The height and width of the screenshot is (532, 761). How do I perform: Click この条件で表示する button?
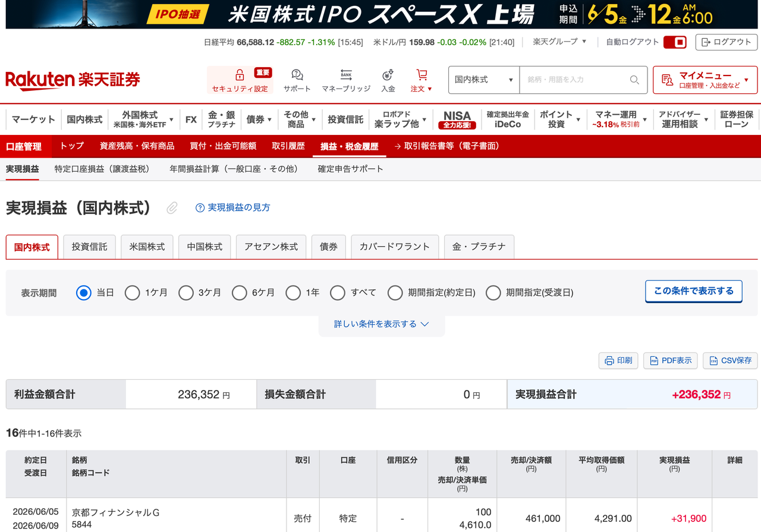coord(694,291)
